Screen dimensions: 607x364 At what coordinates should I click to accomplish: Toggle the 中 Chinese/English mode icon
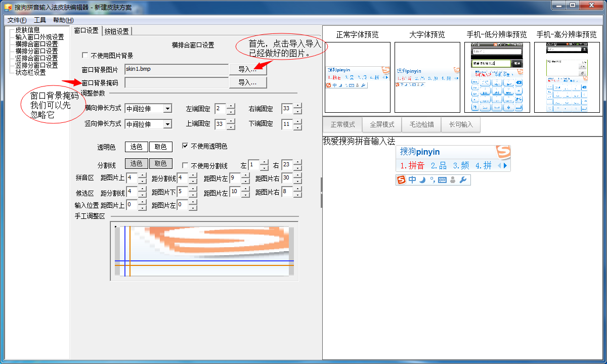click(x=412, y=180)
